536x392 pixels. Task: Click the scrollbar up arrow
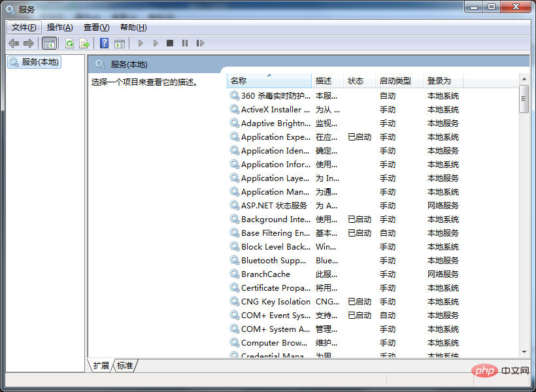pyautogui.click(x=524, y=79)
